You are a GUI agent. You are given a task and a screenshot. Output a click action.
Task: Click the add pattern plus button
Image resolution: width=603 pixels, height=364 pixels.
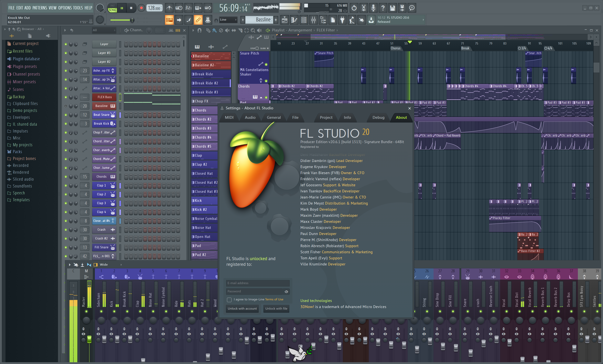coord(276,20)
